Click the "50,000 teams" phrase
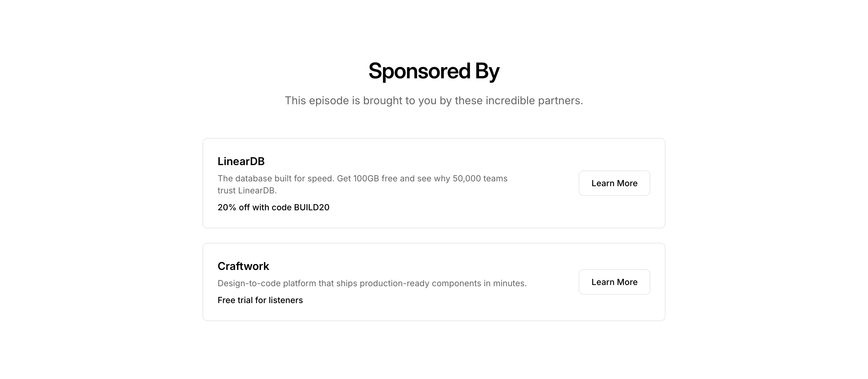This screenshot has width=868, height=379. tap(480, 179)
